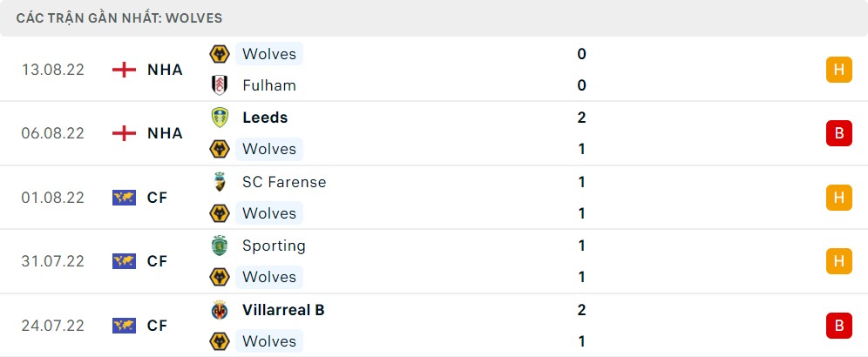Click the SC Farense crest icon
The height and width of the screenshot is (357, 868).
[x=220, y=181]
